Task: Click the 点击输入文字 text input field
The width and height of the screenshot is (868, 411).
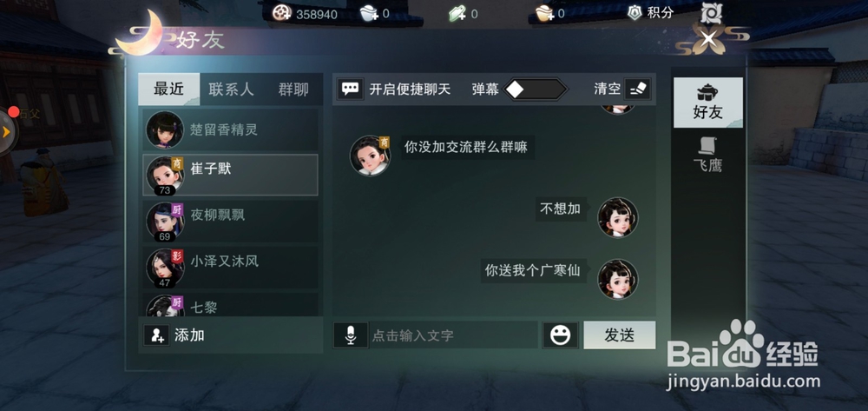Action: click(x=453, y=335)
